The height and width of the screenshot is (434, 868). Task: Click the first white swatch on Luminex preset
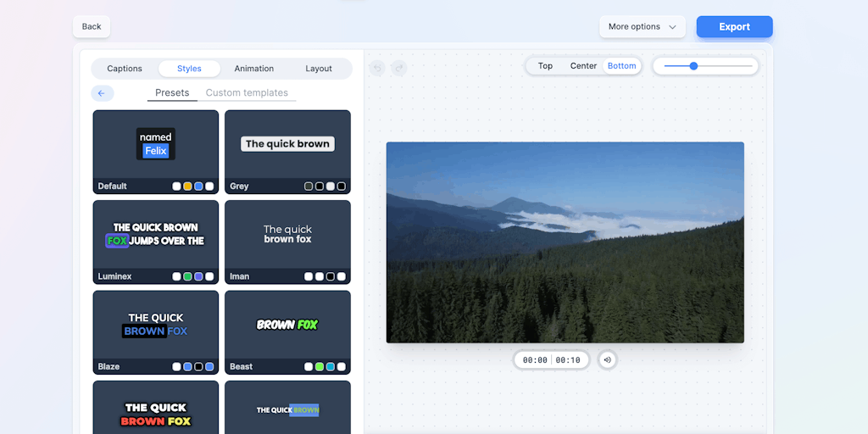(x=176, y=277)
